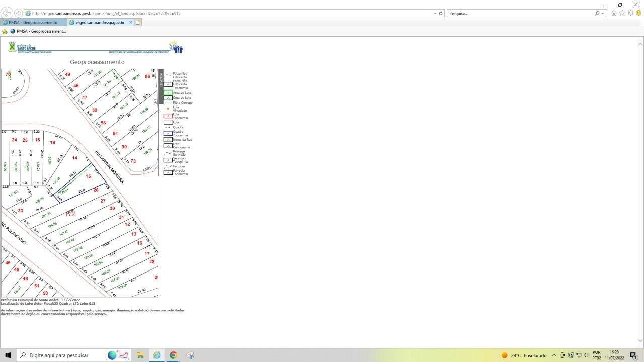
Task: Close the e-geo.santoandre.sp.gov.br tab
Action: tap(131, 22)
